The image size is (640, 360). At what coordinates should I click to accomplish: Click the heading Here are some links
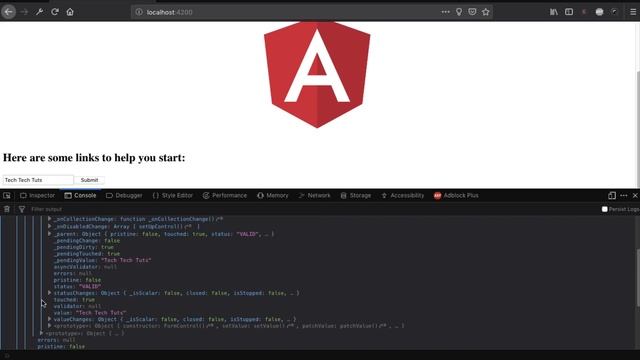[x=94, y=158]
